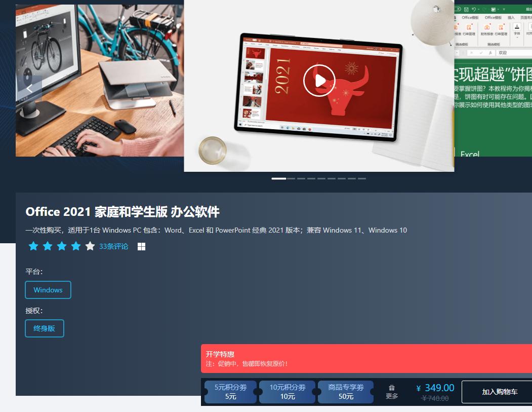
Task: Click the elongated active carousel progress indicator
Action: tap(279, 178)
